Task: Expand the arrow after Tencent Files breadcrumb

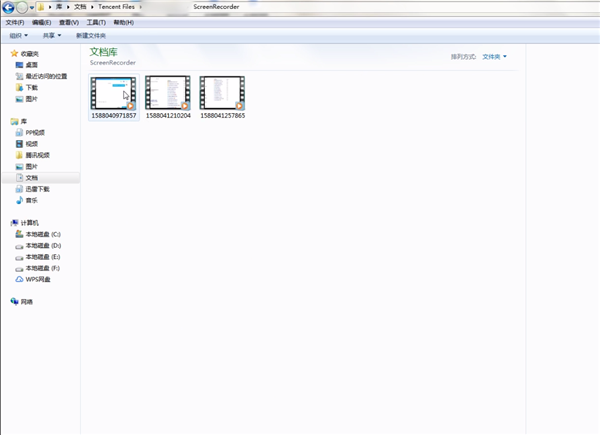Action: (x=140, y=7)
